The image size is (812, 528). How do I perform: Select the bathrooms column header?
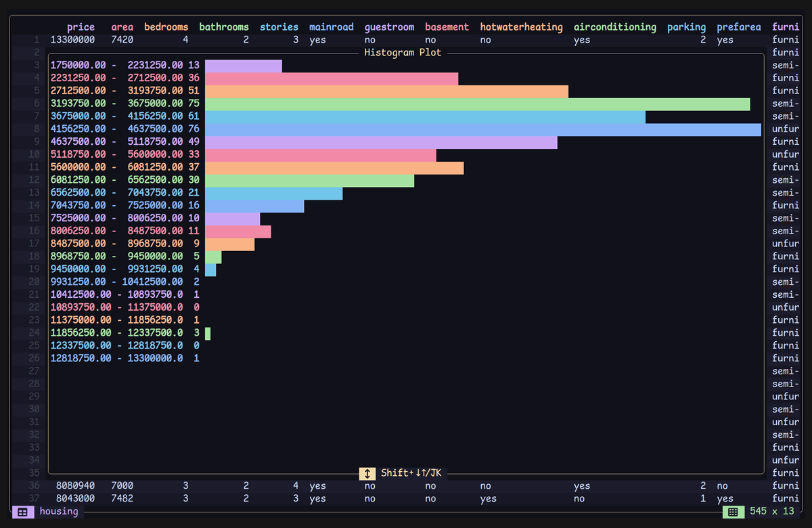tap(224, 27)
